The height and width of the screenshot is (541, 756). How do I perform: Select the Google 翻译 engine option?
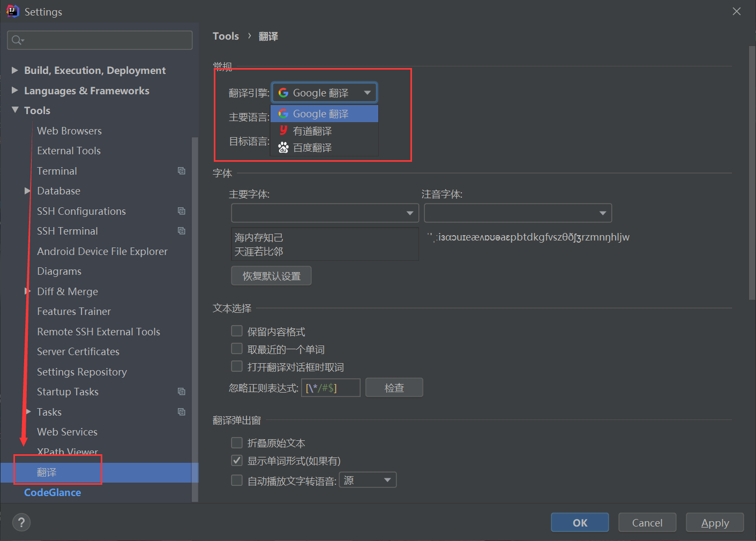tap(320, 113)
